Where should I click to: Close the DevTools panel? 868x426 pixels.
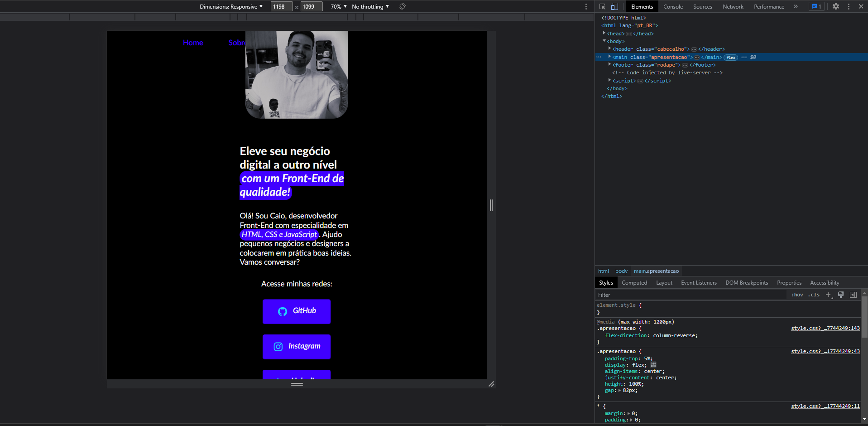(861, 6)
